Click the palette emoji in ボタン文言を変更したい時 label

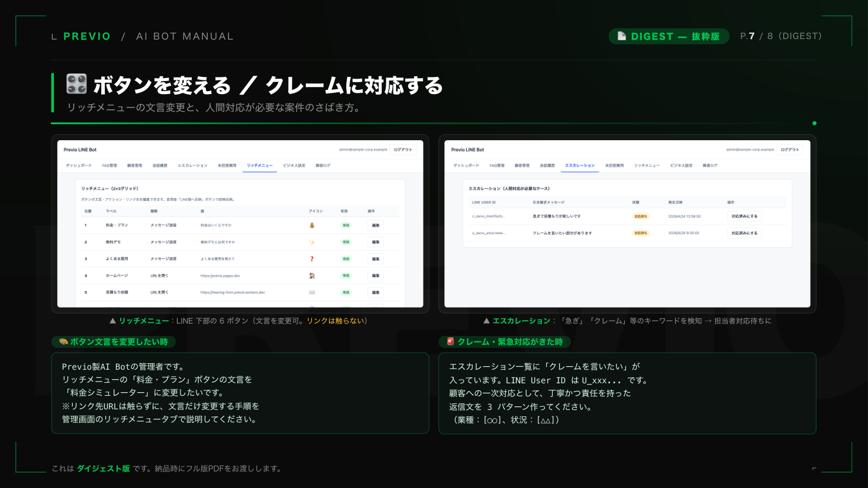(x=63, y=342)
